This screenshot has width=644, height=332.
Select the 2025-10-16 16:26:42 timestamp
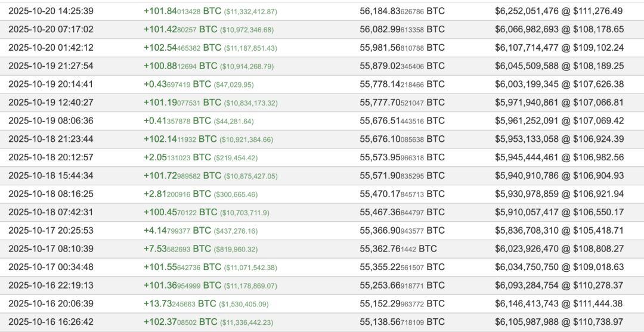coord(51,322)
